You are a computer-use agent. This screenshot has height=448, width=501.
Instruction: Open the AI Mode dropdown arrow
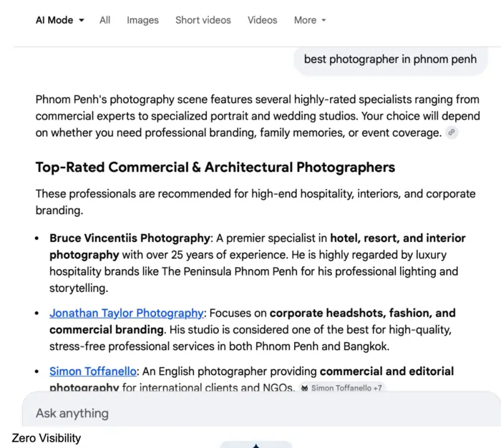coord(82,21)
